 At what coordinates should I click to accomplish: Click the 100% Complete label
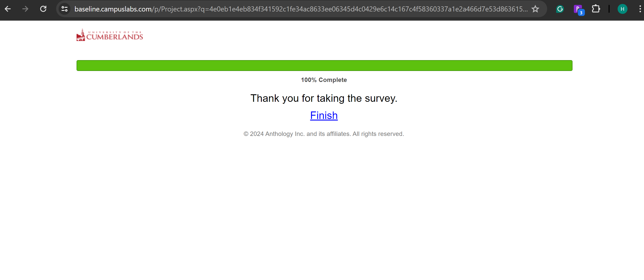324,80
